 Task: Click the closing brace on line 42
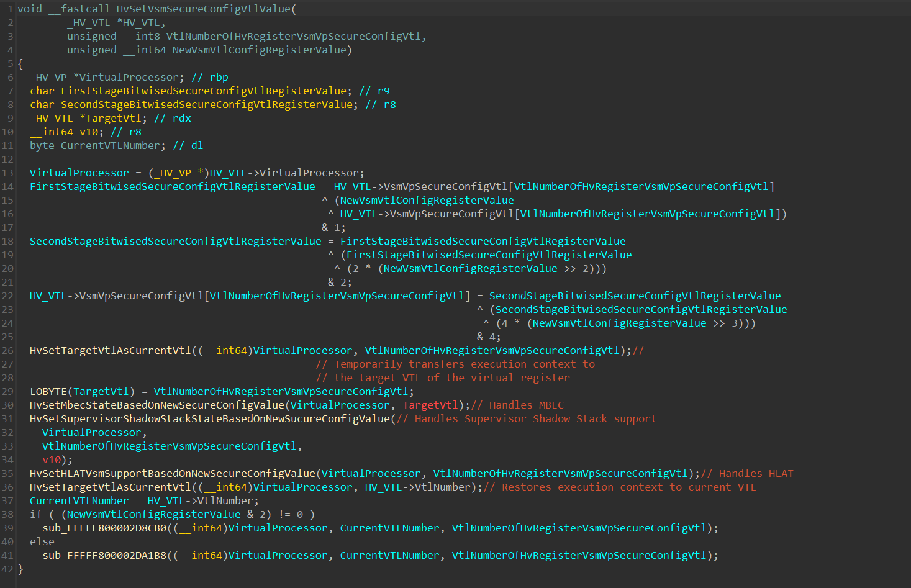tap(20, 569)
